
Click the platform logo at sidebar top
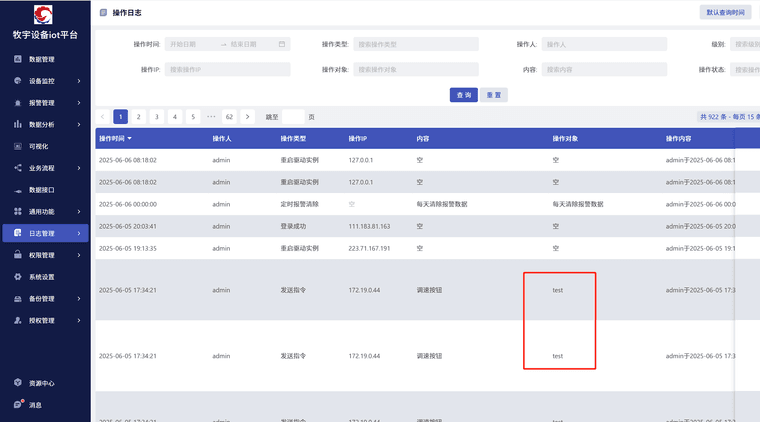[x=43, y=14]
